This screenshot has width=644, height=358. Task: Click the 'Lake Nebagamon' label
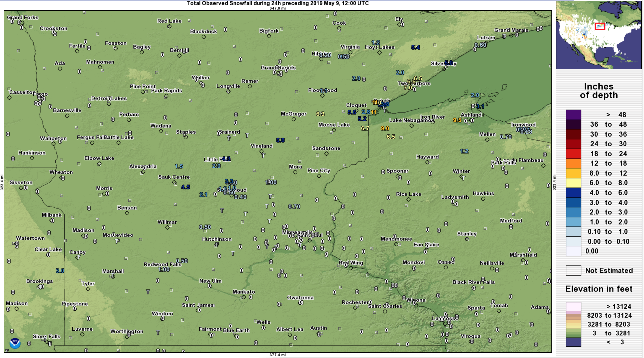coord(411,120)
